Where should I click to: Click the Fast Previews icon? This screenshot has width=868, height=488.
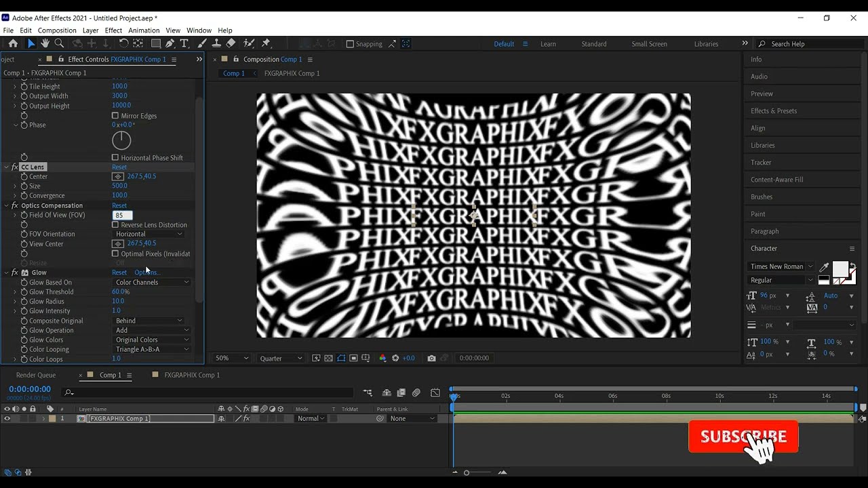(x=317, y=358)
